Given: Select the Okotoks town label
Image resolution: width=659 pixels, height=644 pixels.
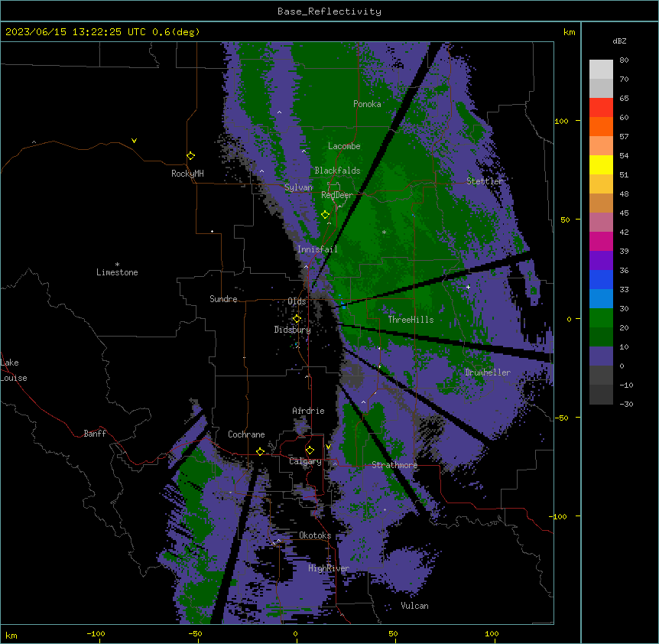Looking at the screenshot, I should pos(315,535).
